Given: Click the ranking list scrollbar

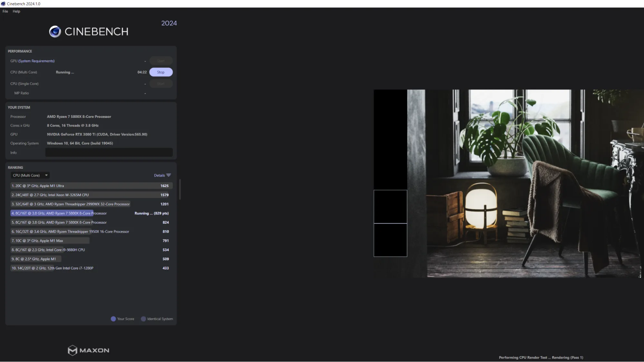Looking at the screenshot, I should pyautogui.click(x=180, y=189).
